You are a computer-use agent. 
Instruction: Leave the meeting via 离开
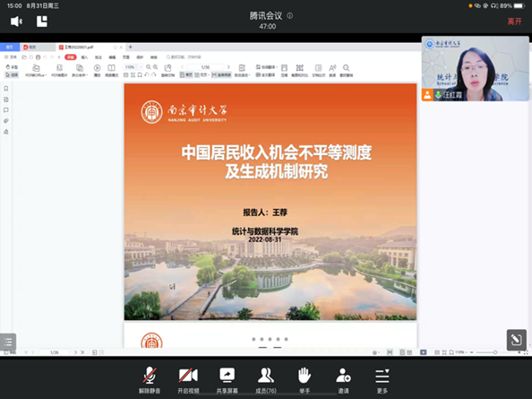pos(514,22)
